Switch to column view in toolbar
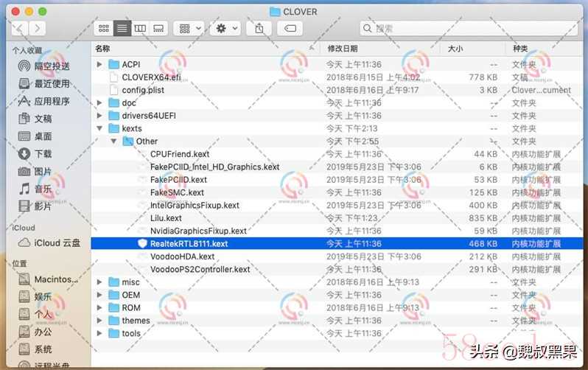This screenshot has width=588, height=370. [x=140, y=29]
